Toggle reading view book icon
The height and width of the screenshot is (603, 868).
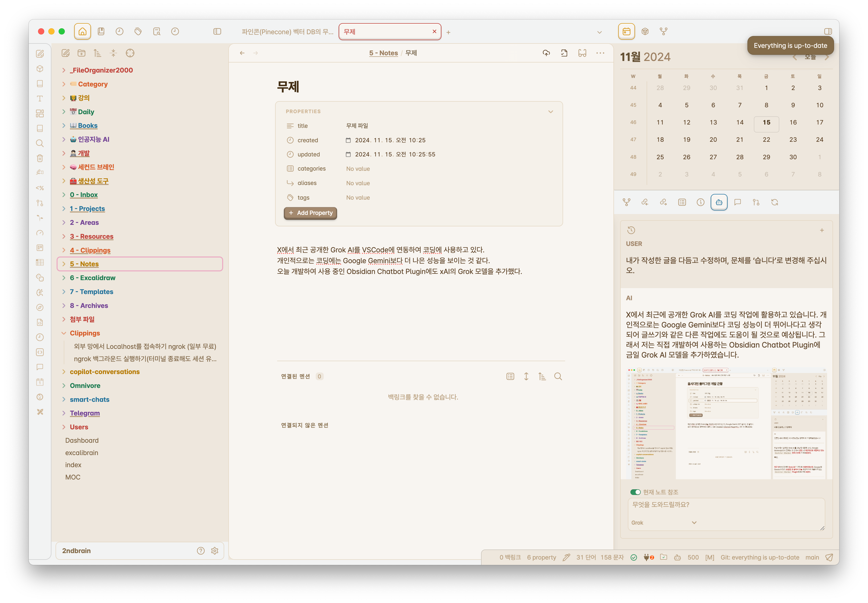[582, 53]
